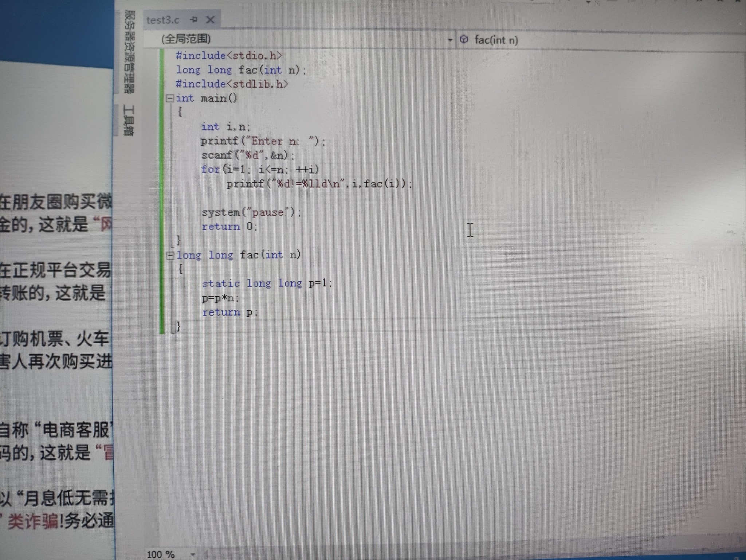Click the return 0 statement
This screenshot has width=746, height=560.
[x=229, y=227]
